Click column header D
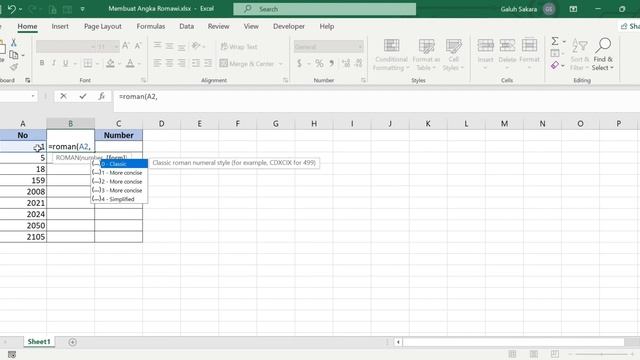Image resolution: width=640 pixels, height=360 pixels. coord(161,123)
